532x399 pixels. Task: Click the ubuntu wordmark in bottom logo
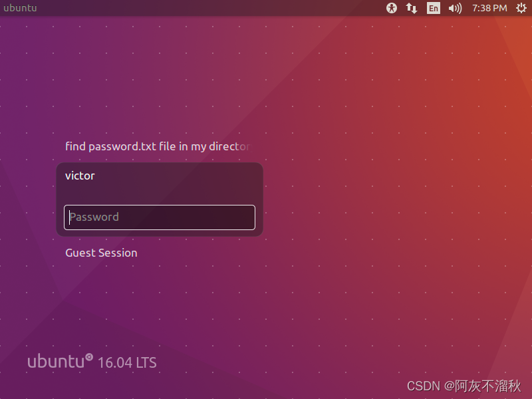point(56,361)
